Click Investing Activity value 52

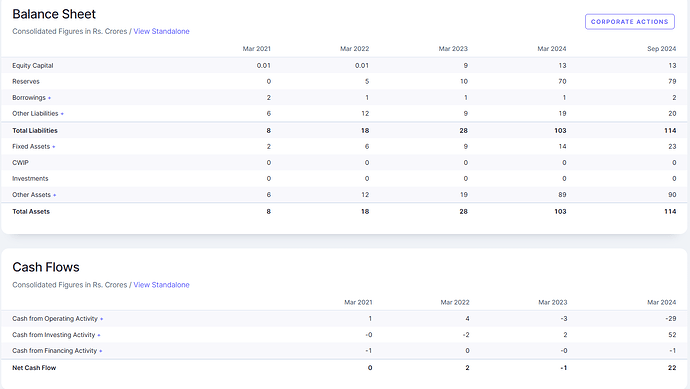pos(672,335)
